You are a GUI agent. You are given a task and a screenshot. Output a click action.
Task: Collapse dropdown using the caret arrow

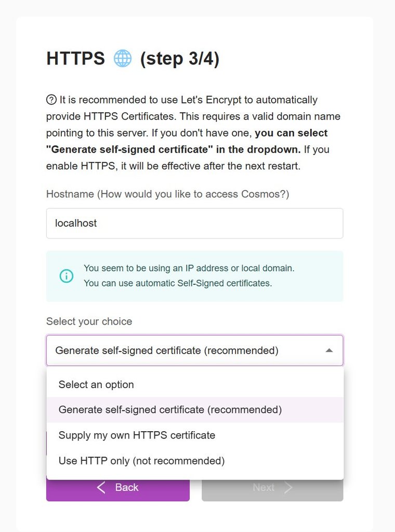[x=329, y=351]
